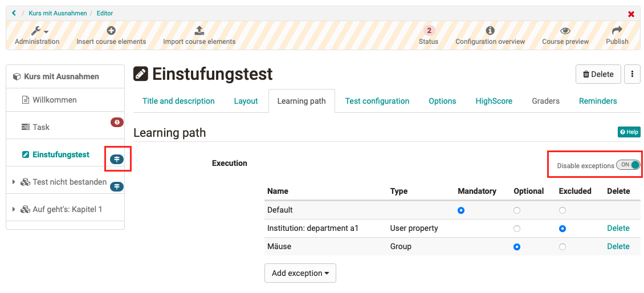This screenshot has width=644, height=293.
Task: Click the Insert course elements plus icon
Action: (111, 31)
